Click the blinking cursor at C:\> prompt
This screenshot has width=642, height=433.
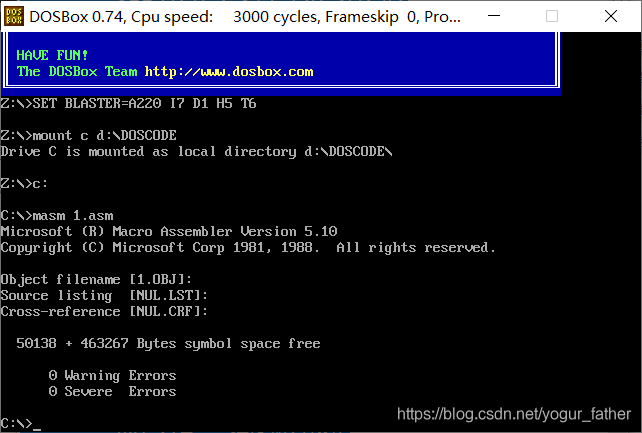(37, 429)
